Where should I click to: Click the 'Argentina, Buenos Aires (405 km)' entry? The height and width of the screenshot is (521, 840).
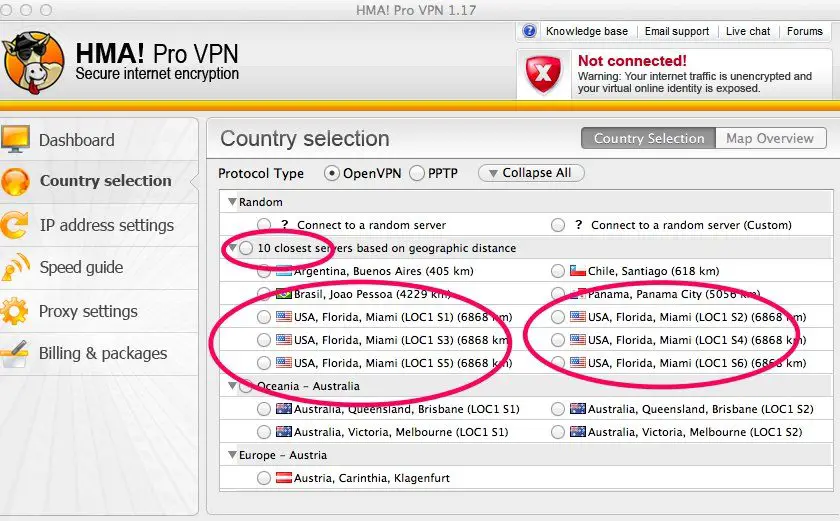point(384,271)
